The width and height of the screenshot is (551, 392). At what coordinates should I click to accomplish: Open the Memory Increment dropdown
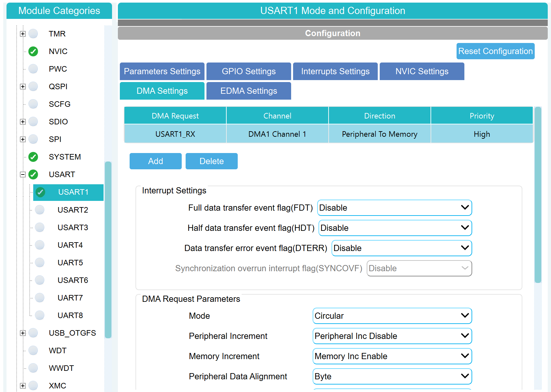[x=392, y=356]
